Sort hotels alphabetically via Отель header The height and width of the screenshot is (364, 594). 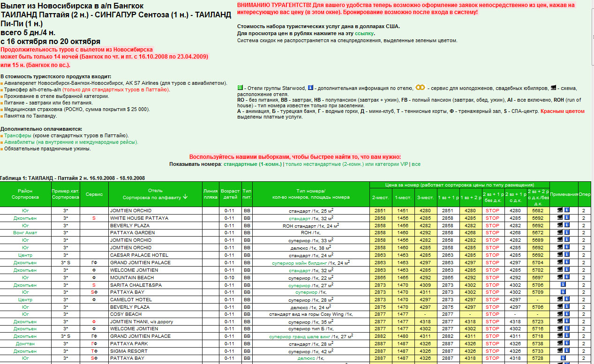point(155,197)
